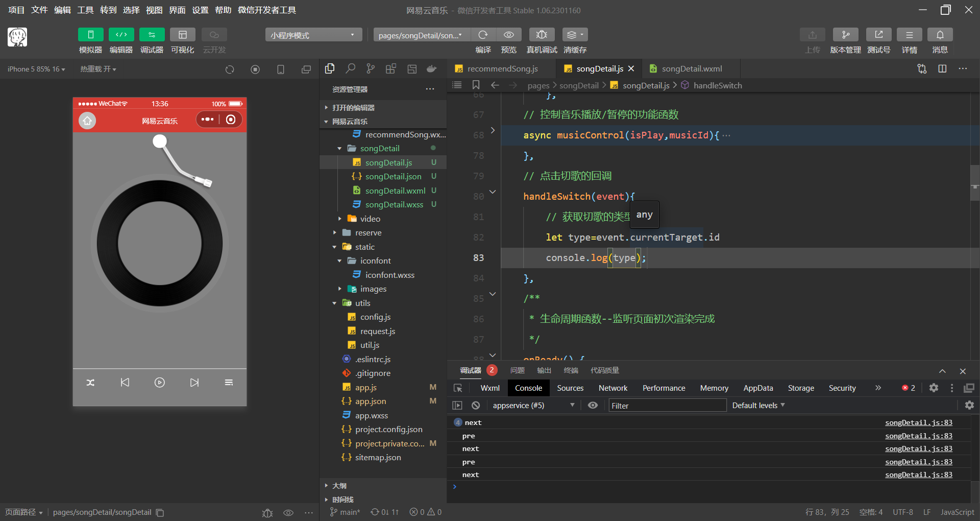
Task: Expand the images folder
Action: point(340,289)
